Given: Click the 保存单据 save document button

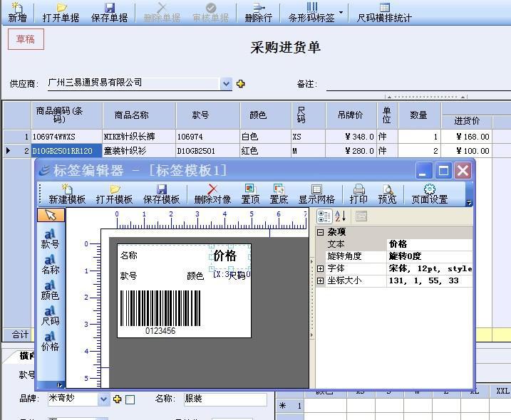Looking at the screenshot, I should pos(110,12).
